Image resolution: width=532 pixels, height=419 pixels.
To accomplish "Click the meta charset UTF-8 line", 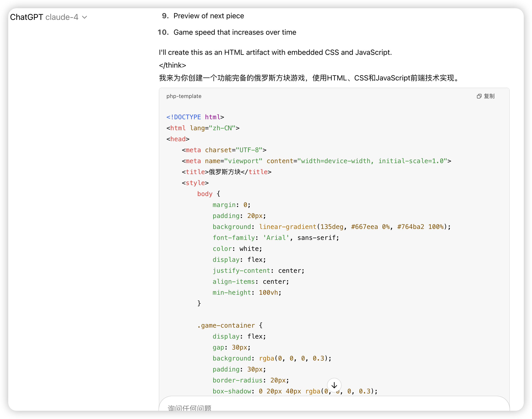I will click(x=224, y=150).
